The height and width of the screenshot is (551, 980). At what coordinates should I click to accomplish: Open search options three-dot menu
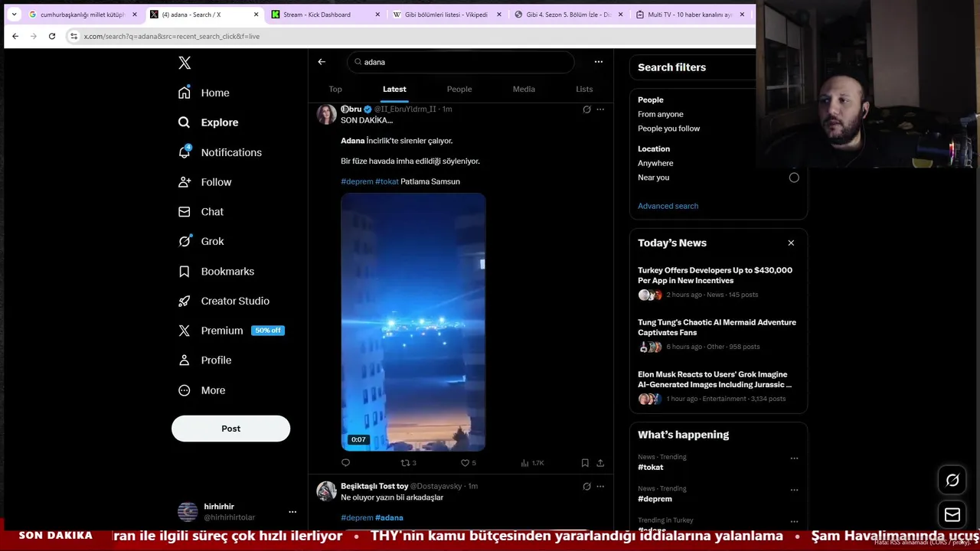pyautogui.click(x=599, y=62)
